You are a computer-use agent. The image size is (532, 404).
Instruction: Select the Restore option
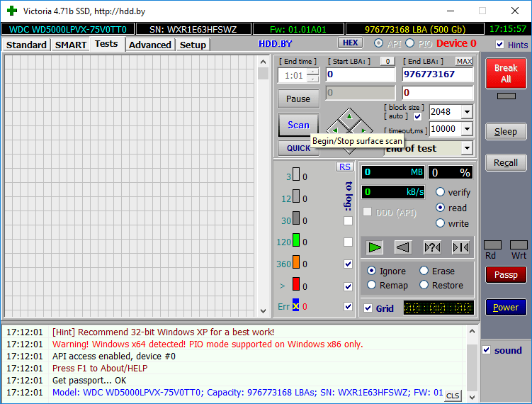pos(424,285)
